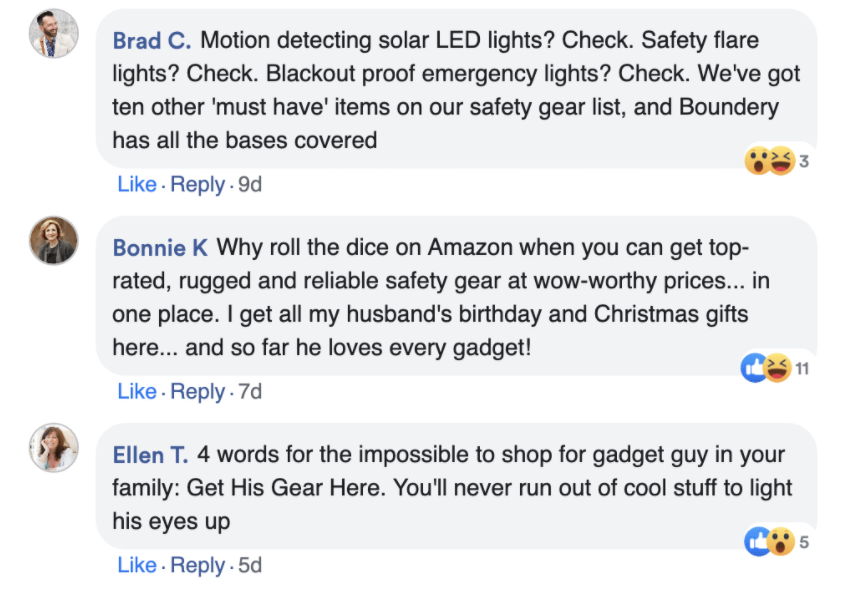Reply to Ellen T.'s comment
This screenshot has height=612, width=848.
[197, 565]
